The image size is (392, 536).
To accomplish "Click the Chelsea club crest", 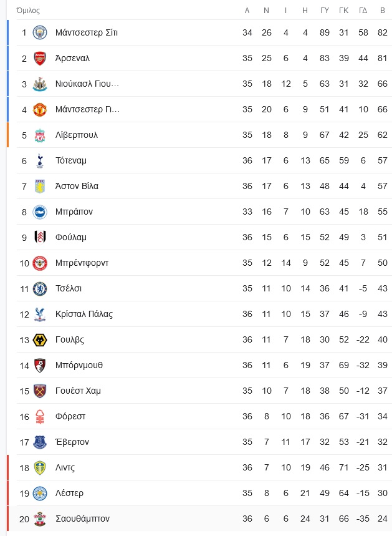I will coord(40,288).
